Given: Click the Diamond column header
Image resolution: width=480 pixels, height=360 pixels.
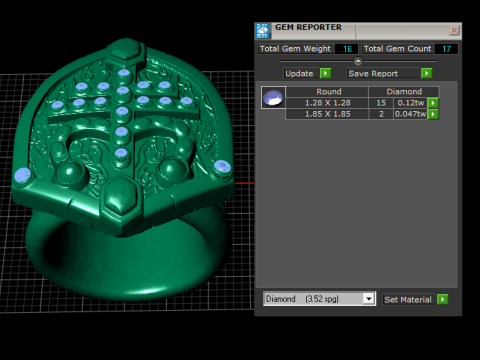Looking at the screenshot, I should [404, 92].
